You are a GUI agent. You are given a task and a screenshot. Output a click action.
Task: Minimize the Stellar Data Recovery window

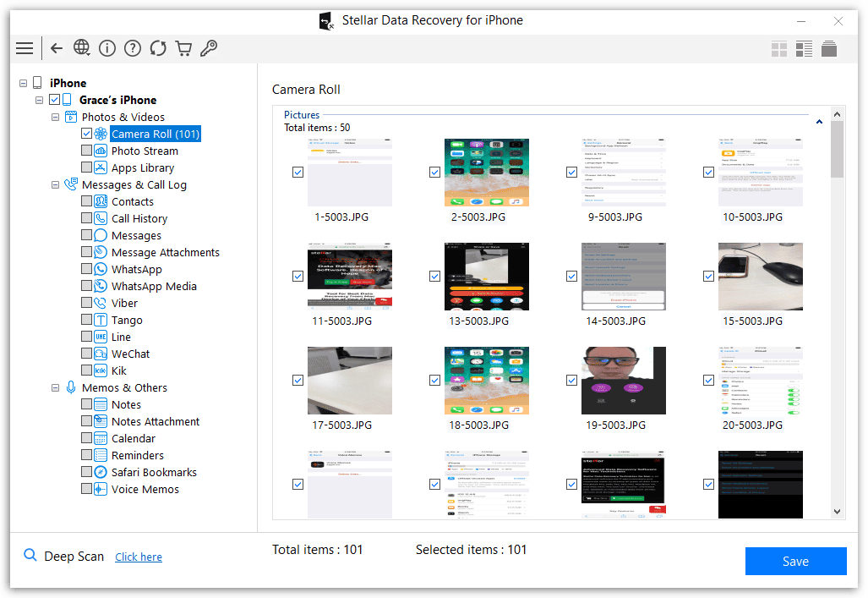click(x=801, y=21)
